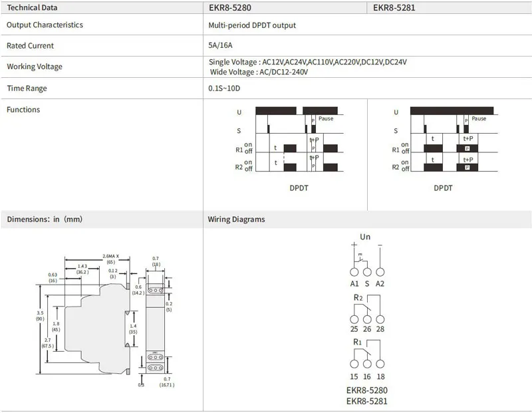Viewport: 532px width, 413px height.
Task: Select the Working Voltage row label
Action: pyautogui.click(x=35, y=67)
